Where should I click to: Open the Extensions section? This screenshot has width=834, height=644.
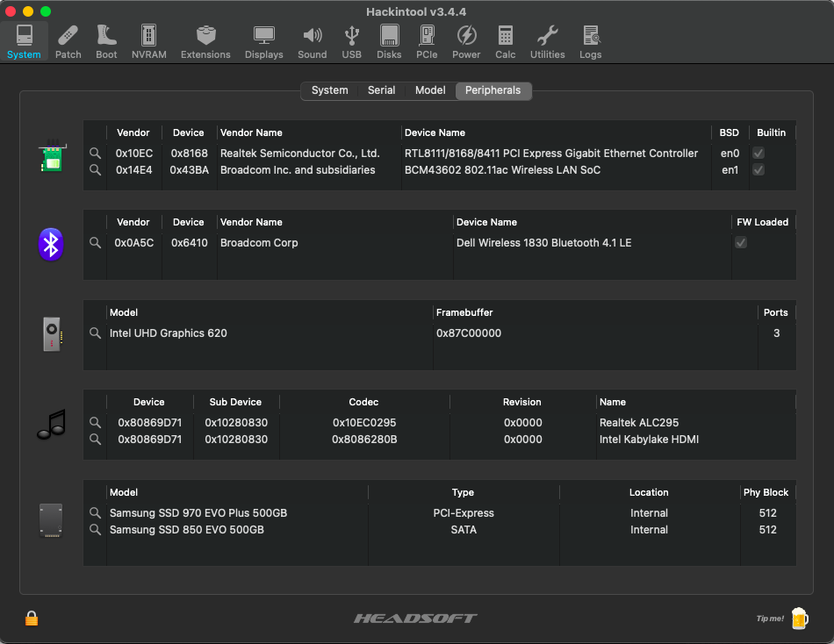(x=205, y=41)
